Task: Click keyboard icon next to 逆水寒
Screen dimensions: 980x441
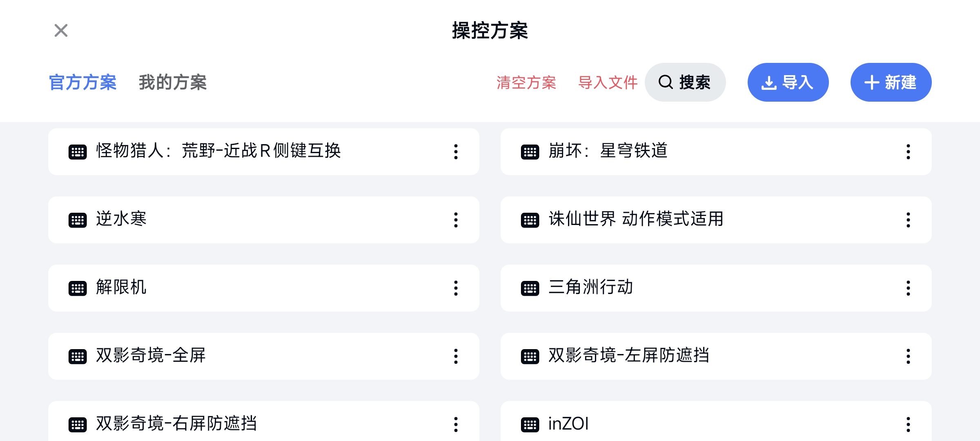Action: (x=78, y=220)
